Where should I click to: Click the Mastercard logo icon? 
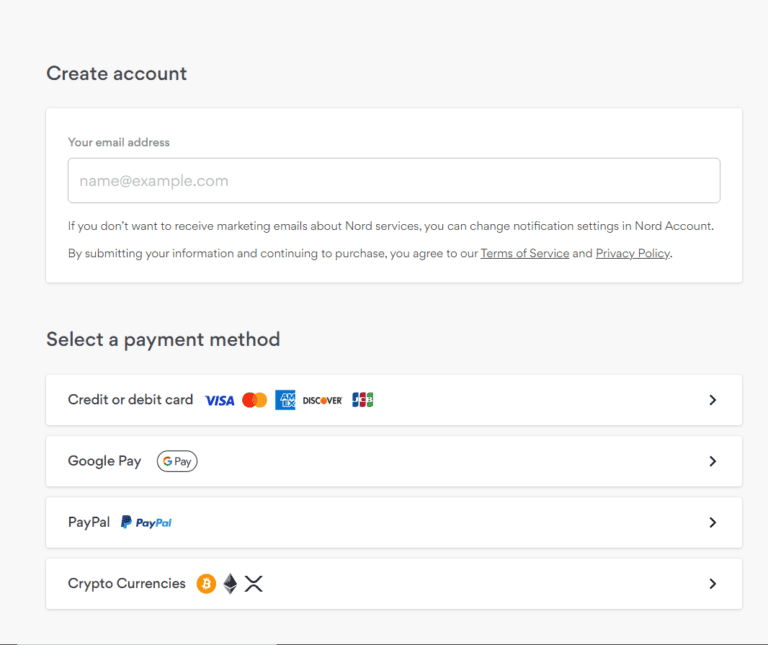[x=255, y=400]
